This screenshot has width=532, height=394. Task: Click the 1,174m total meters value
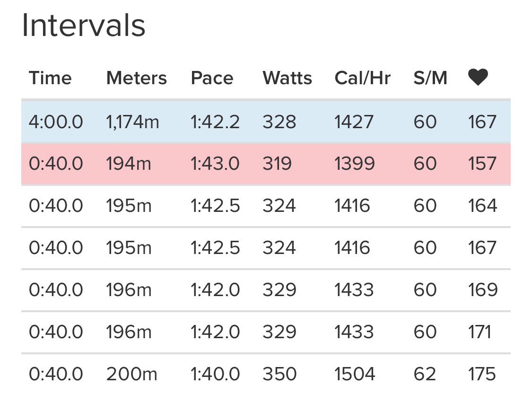pyautogui.click(x=132, y=122)
